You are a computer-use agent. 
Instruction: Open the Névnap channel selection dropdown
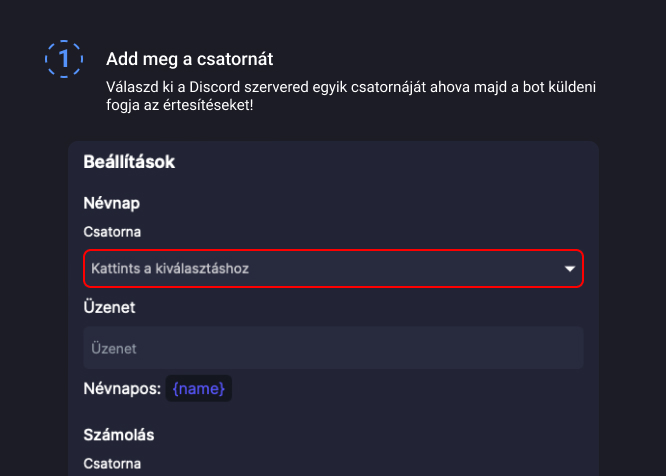pos(333,269)
